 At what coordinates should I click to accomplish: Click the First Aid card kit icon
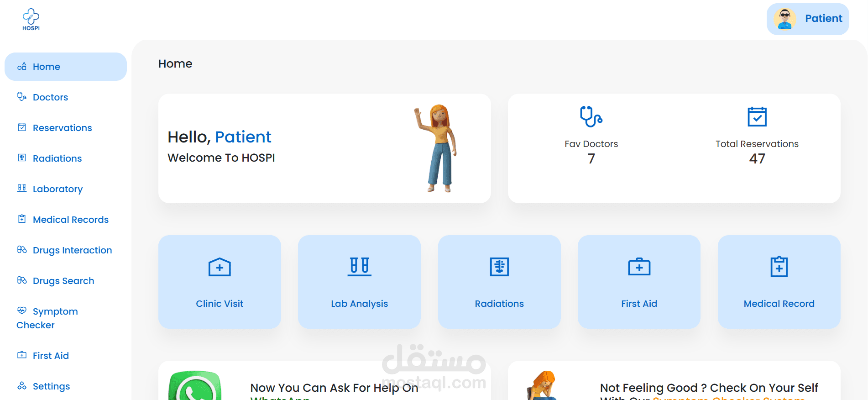(639, 267)
